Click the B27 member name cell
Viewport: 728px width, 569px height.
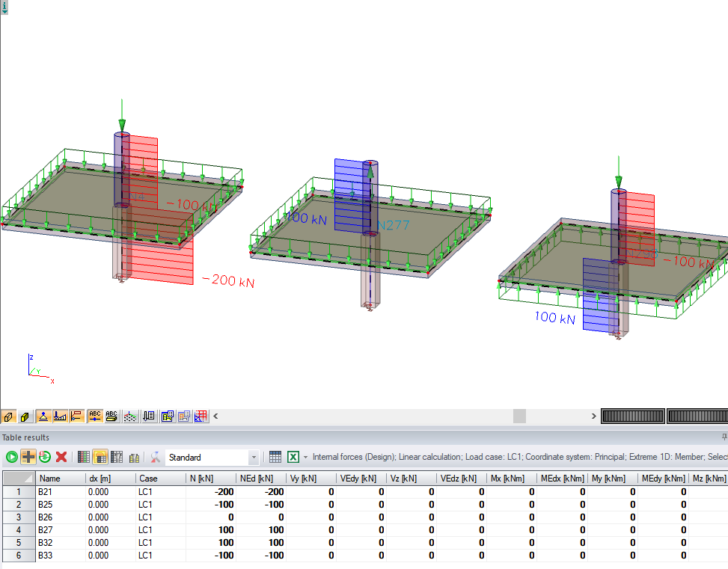(x=61, y=530)
